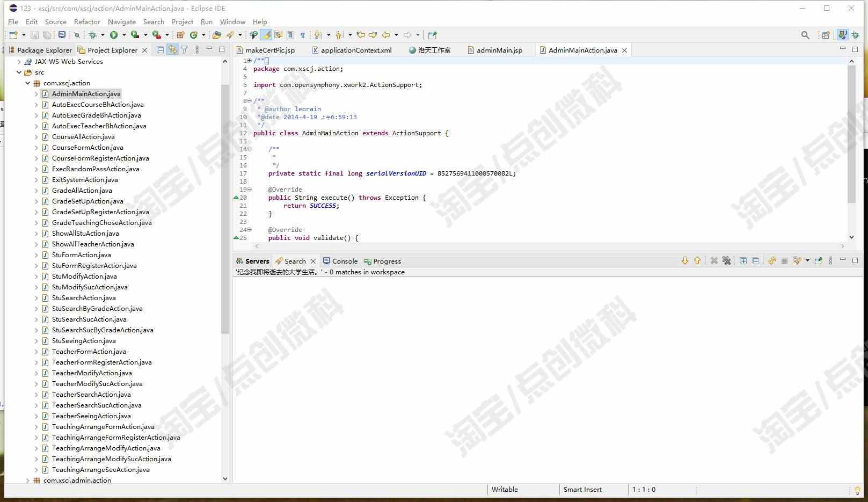Viewport: 868px width, 502px height.
Task: Select the Java EE perspective icon
Action: coord(843,35)
